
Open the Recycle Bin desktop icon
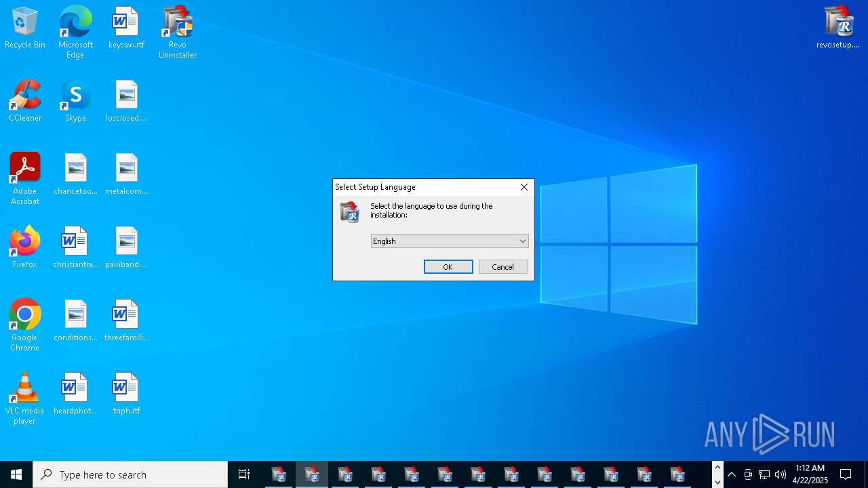tap(25, 28)
